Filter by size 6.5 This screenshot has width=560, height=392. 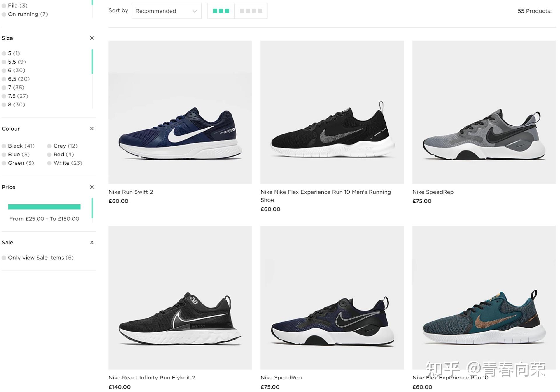pos(16,79)
